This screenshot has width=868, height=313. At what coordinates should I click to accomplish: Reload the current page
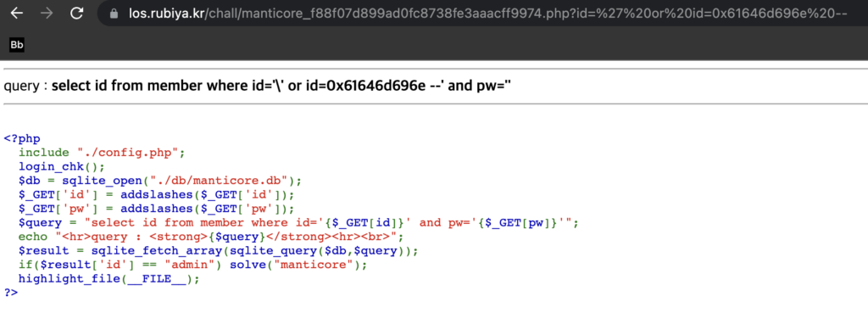coord(77,14)
